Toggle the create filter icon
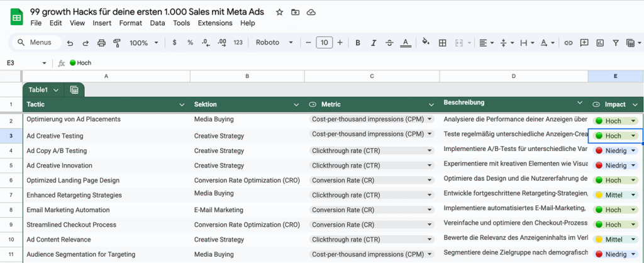Viewport: 644px width, 263px height. coord(616,43)
